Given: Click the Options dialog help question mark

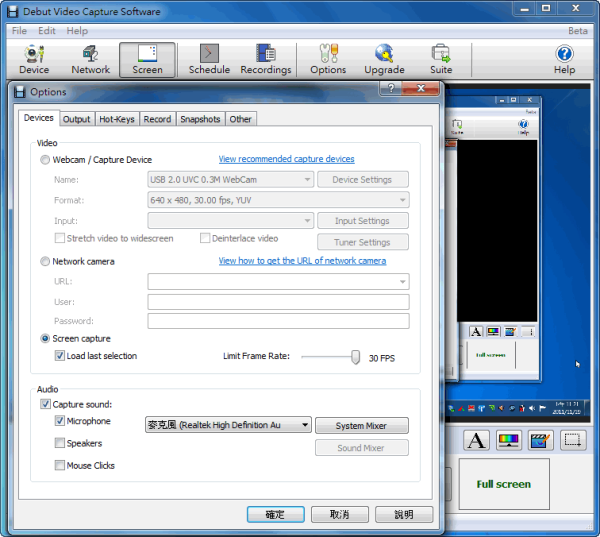Looking at the screenshot, I should 391,88.
